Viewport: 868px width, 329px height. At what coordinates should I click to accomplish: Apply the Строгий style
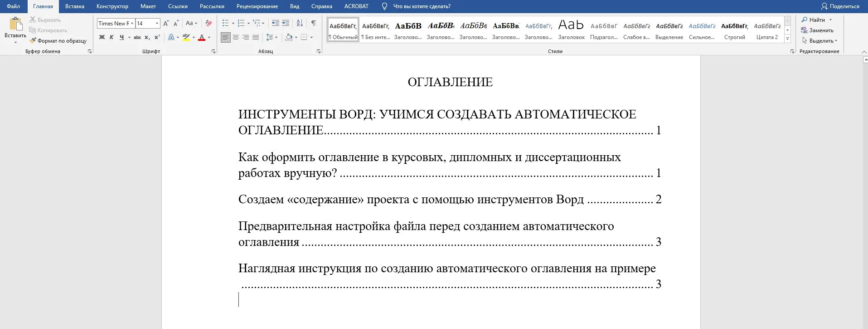tap(734, 30)
